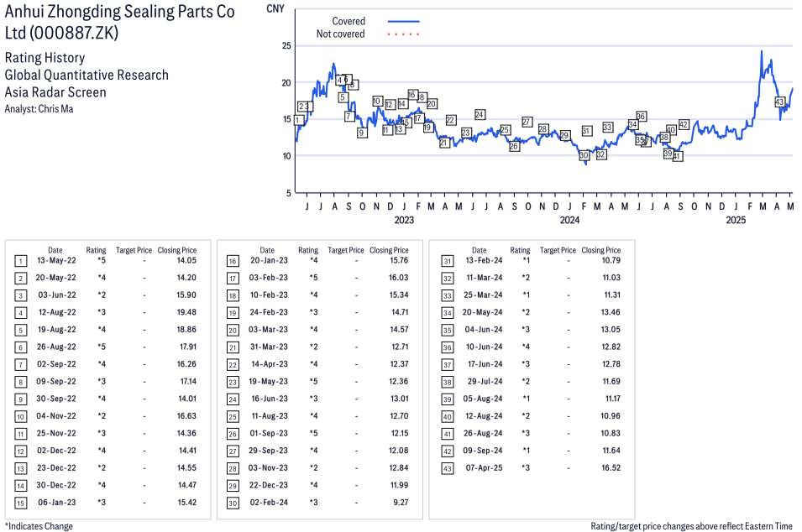
Task: Click the rating *5 in the 26-Aug-22 row
Action: click(x=102, y=347)
